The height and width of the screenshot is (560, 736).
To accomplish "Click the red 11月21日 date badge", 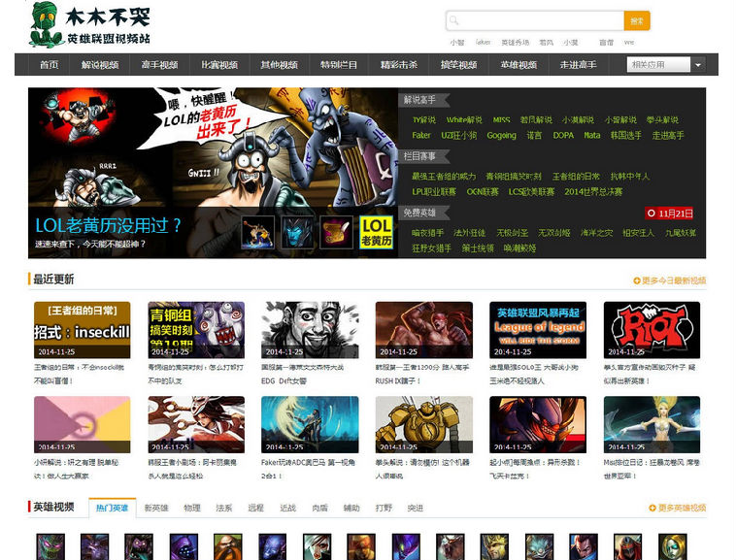I will coord(669,214).
